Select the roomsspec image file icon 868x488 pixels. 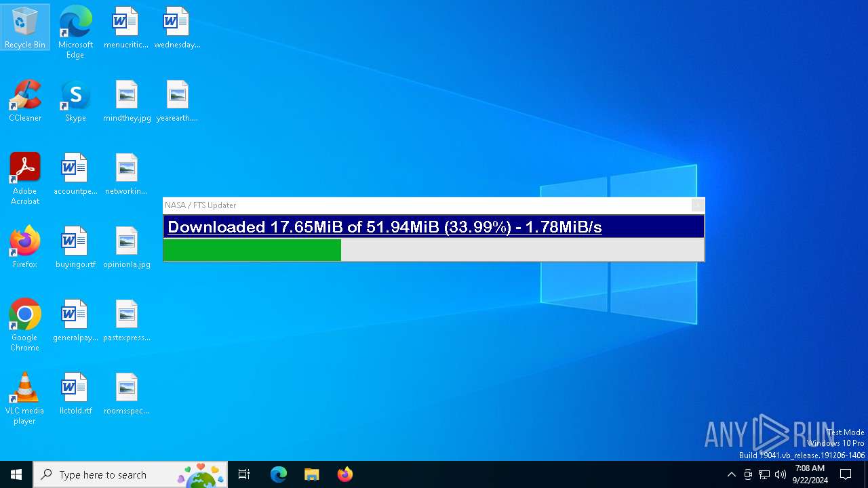(x=126, y=393)
